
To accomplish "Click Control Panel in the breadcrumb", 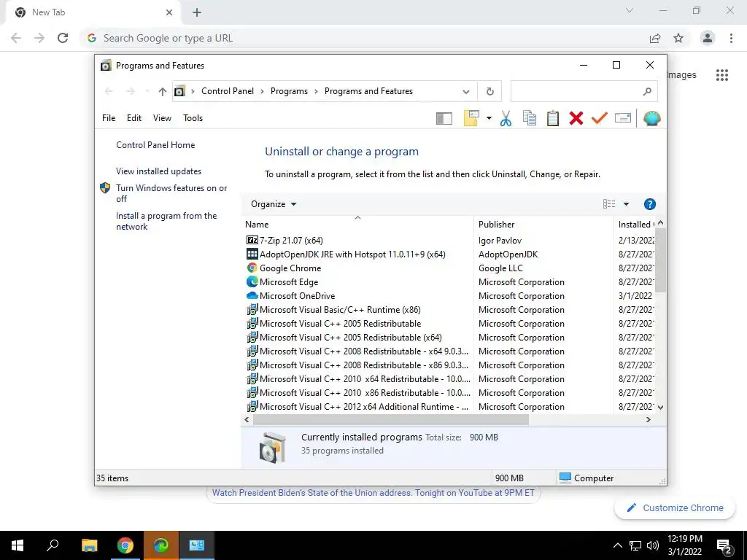I will pos(228,91).
